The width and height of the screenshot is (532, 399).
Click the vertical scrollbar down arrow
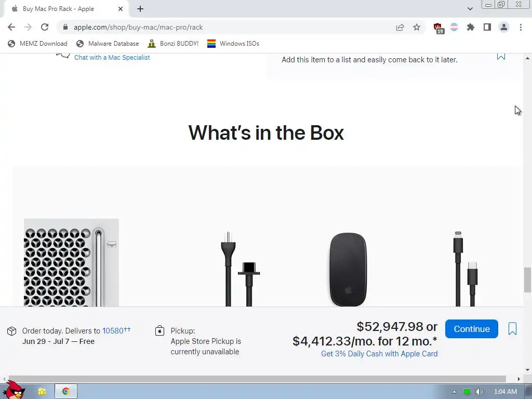pyautogui.click(x=527, y=370)
